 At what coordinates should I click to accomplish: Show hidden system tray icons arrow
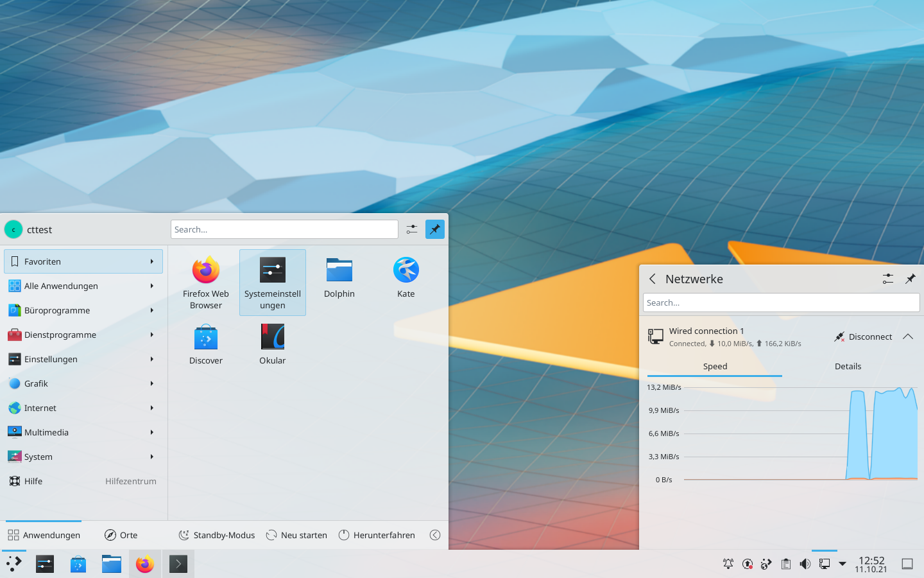click(x=843, y=564)
